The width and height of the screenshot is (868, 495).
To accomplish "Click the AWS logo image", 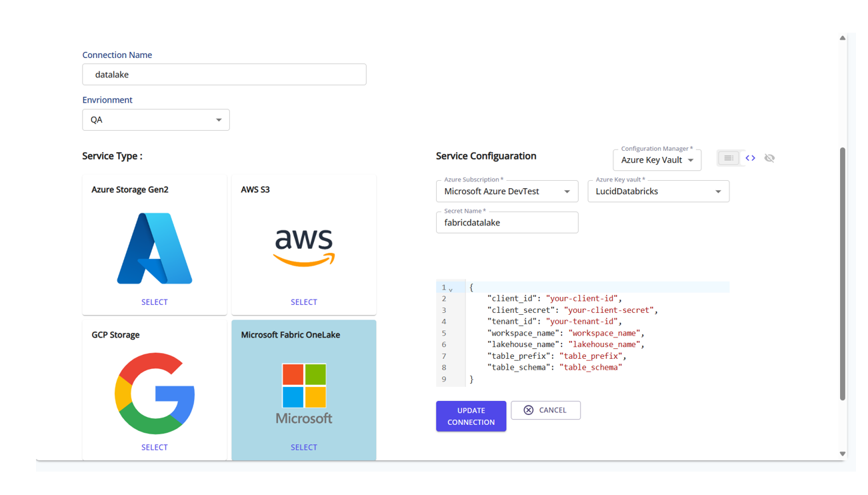I will pos(304,247).
